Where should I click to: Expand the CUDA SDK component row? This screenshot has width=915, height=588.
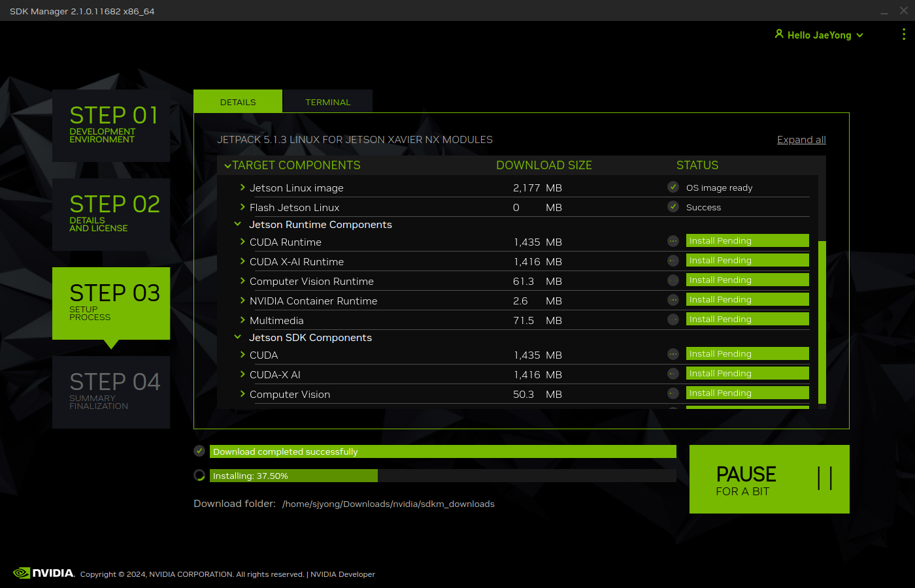[242, 355]
